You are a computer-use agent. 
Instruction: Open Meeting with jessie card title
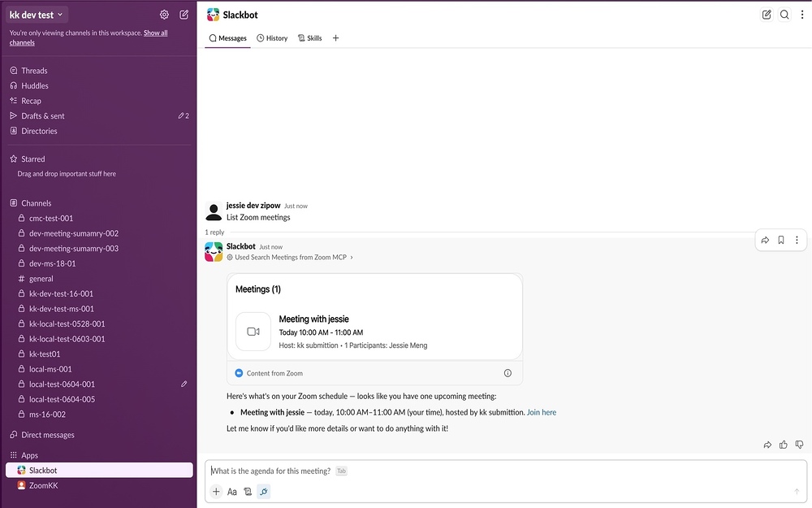point(313,319)
